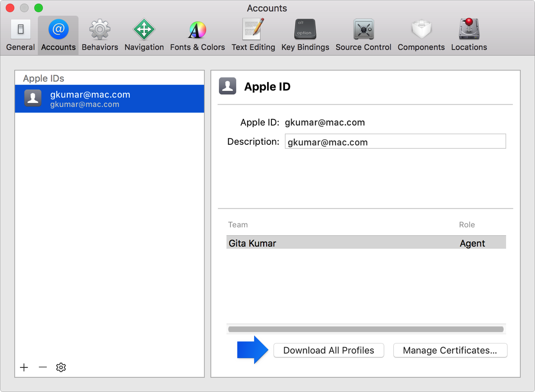535x392 pixels.
Task: Open Source Control preferences
Action: [363, 36]
